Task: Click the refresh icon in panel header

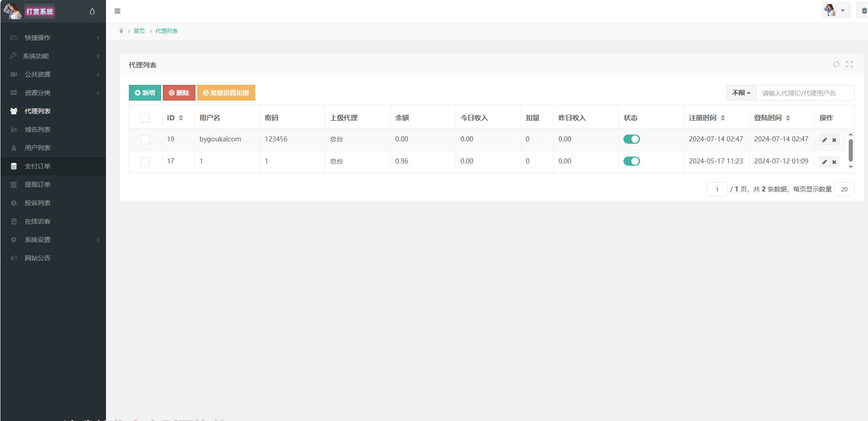Action: (836, 64)
